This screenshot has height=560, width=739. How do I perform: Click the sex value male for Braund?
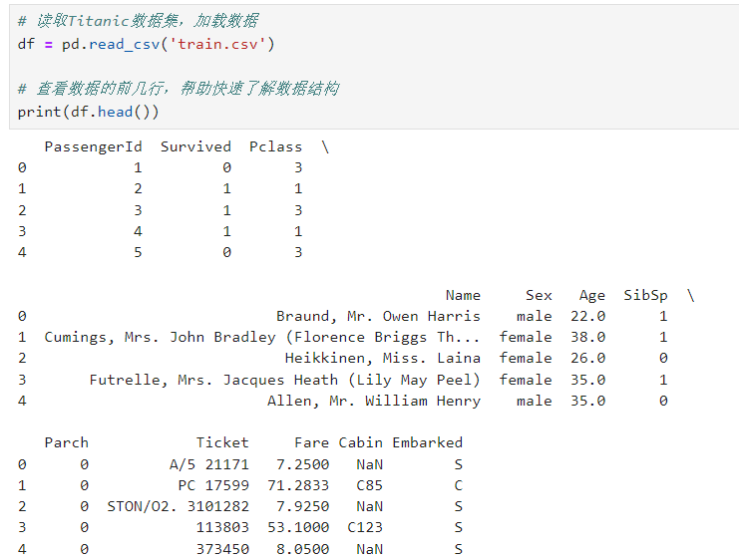pyautogui.click(x=534, y=316)
